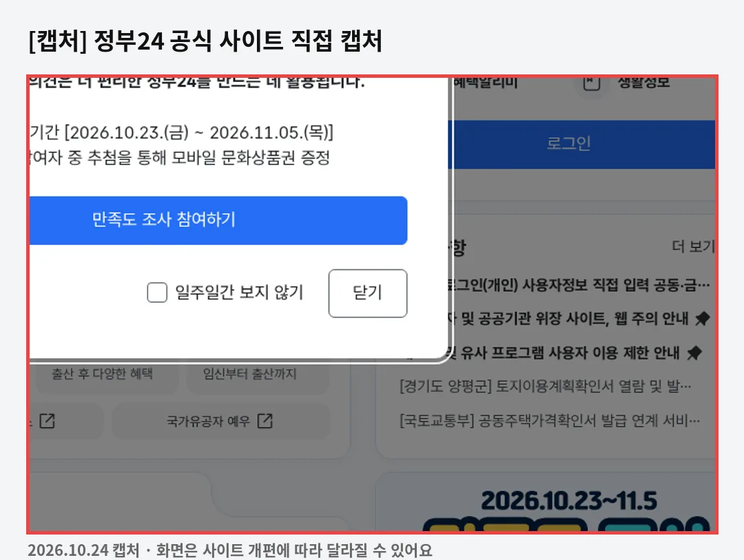This screenshot has height=560, width=744.
Task: Click the blue 로그인 button
Action: click(581, 144)
